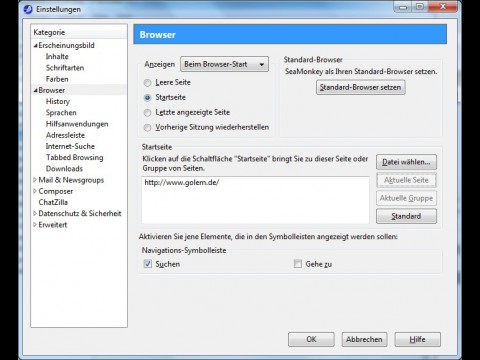Click the Aktuelle Gruppe button
The image size is (480, 360).
pyautogui.click(x=406, y=198)
